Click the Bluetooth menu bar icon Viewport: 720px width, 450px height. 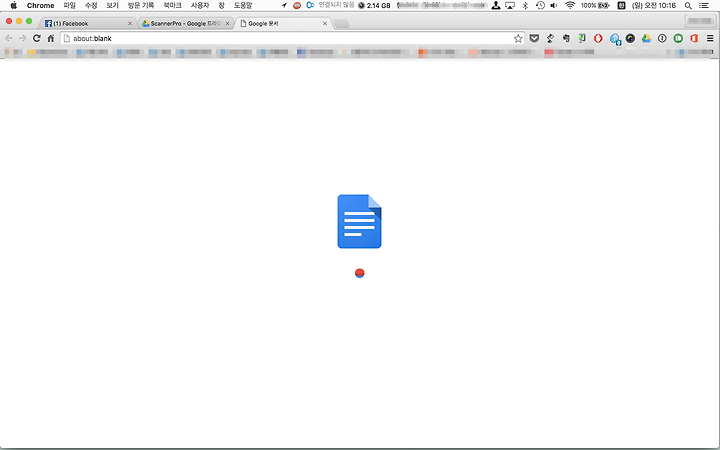click(x=525, y=6)
